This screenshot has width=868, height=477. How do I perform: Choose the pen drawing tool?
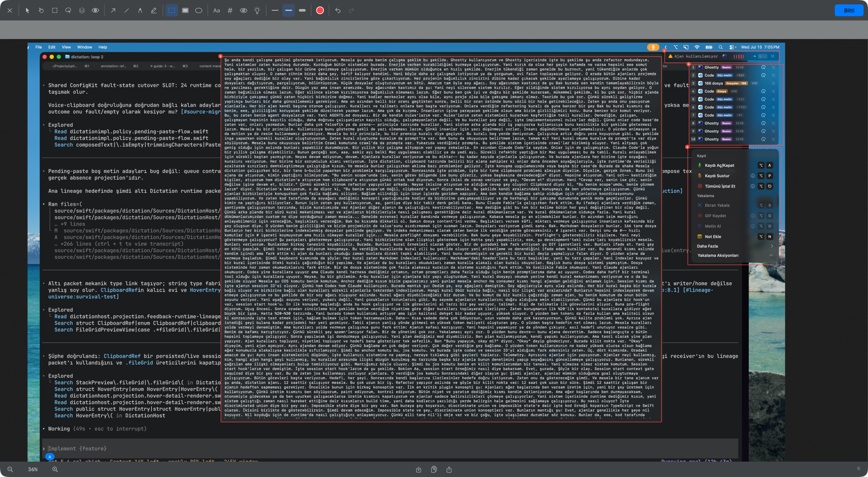tap(140, 10)
